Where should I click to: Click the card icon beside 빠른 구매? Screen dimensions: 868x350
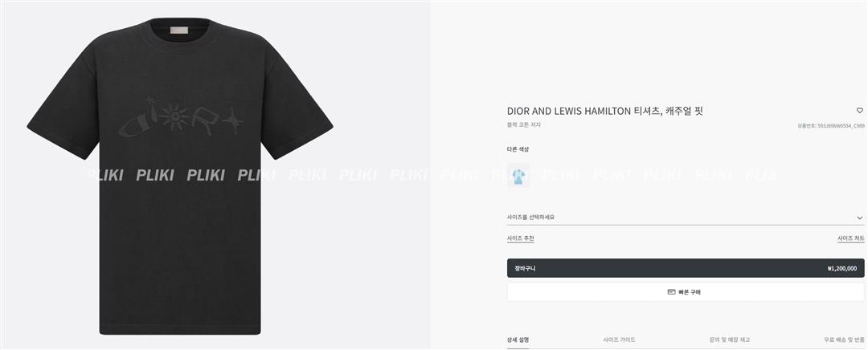click(x=671, y=292)
